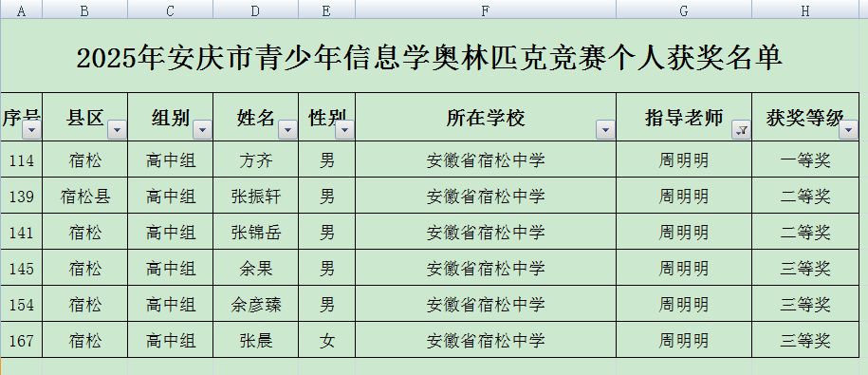This screenshot has height=375, width=868.
Task: Click the 县区 header cell
Action: [84, 117]
